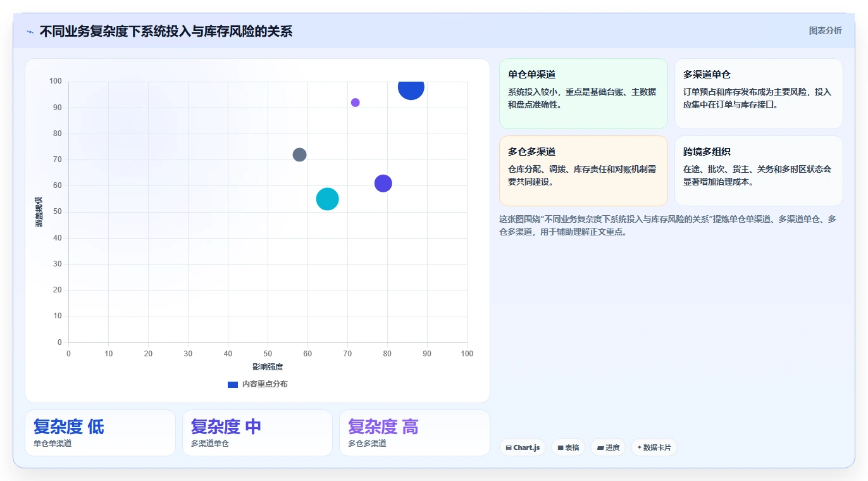Click the 复杂度 中 stat card

(257, 433)
